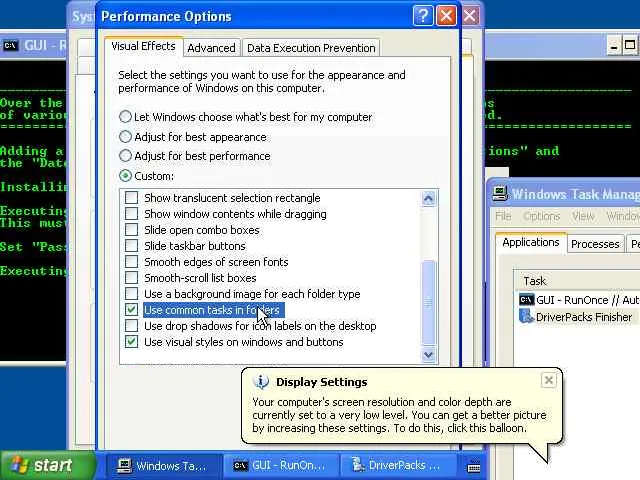The width and height of the screenshot is (640, 480).
Task: Click the Display Settings balloon info icon
Action: (x=261, y=382)
